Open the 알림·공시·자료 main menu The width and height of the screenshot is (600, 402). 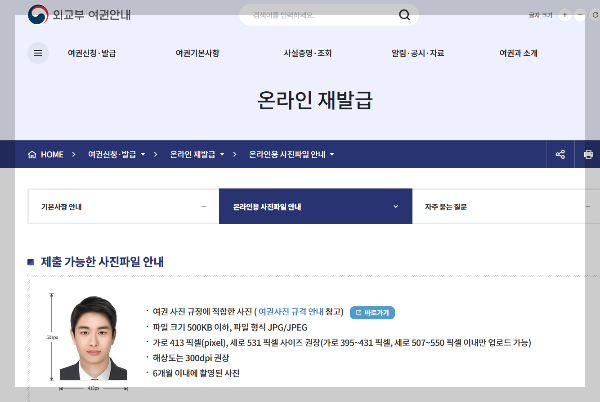pyautogui.click(x=417, y=53)
